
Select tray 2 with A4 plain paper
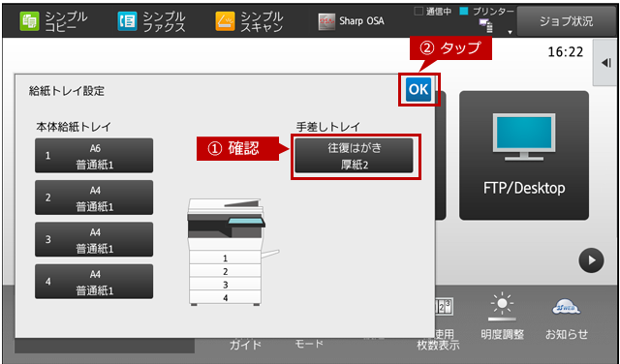click(94, 197)
